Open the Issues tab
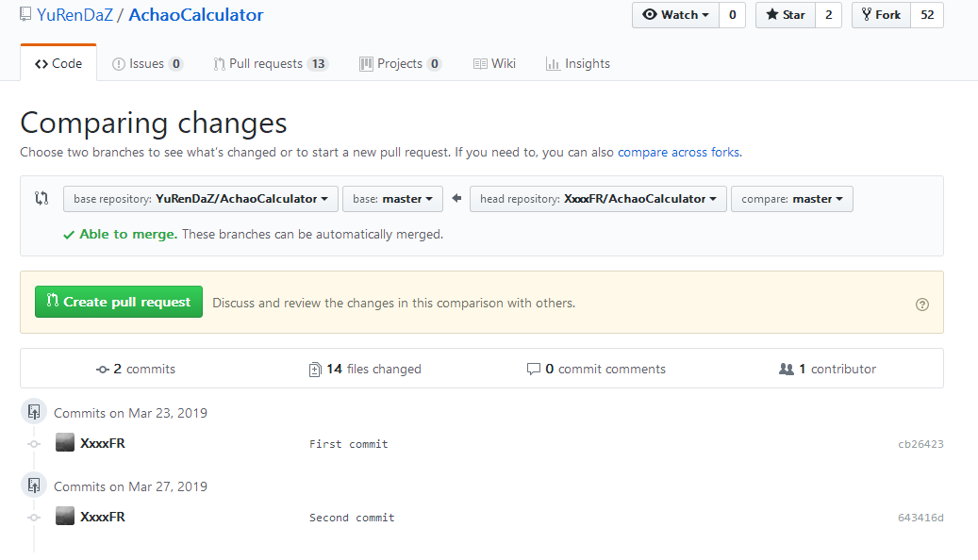 [147, 63]
